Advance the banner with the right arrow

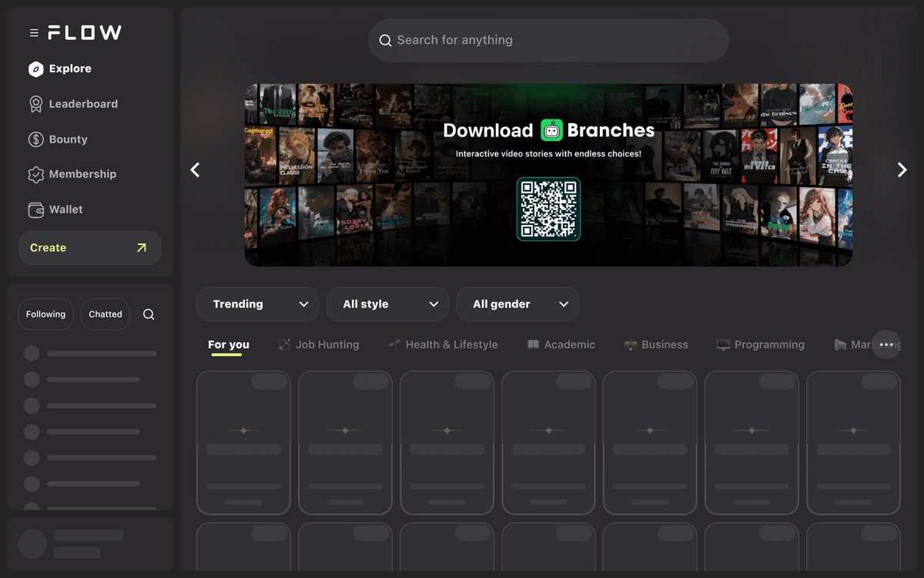click(902, 170)
